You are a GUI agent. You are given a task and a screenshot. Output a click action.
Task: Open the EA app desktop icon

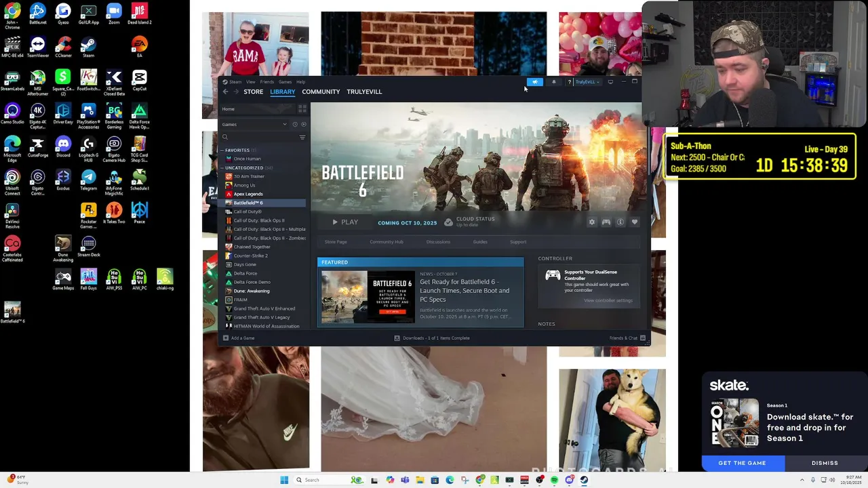[x=139, y=47]
